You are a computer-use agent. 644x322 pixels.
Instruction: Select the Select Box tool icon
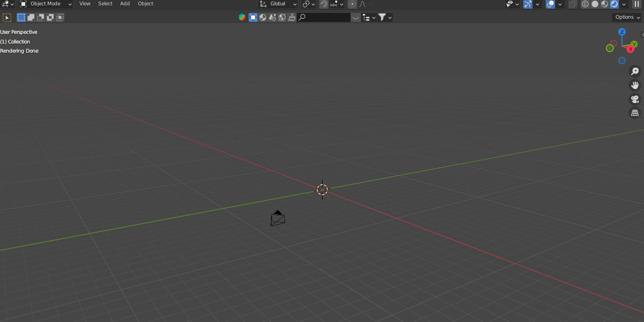7,18
